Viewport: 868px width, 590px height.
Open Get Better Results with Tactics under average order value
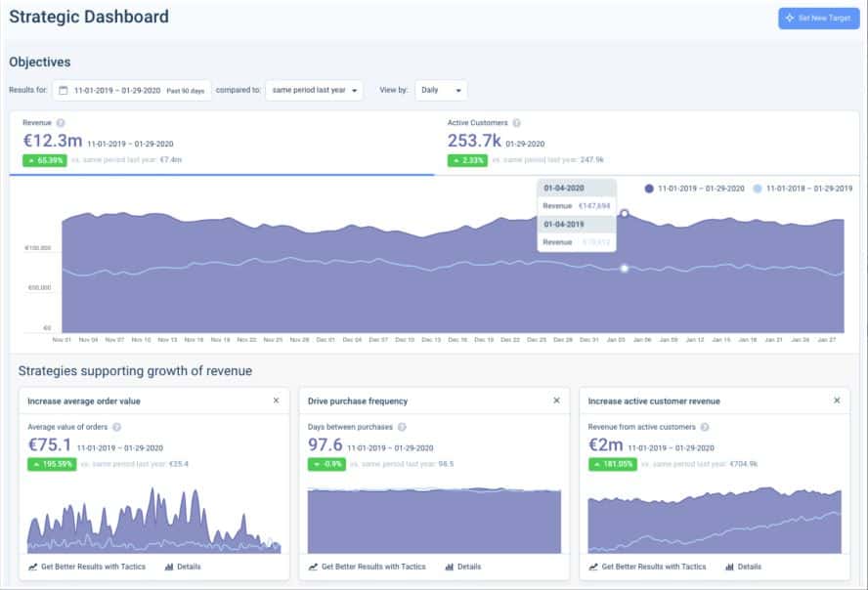point(87,567)
